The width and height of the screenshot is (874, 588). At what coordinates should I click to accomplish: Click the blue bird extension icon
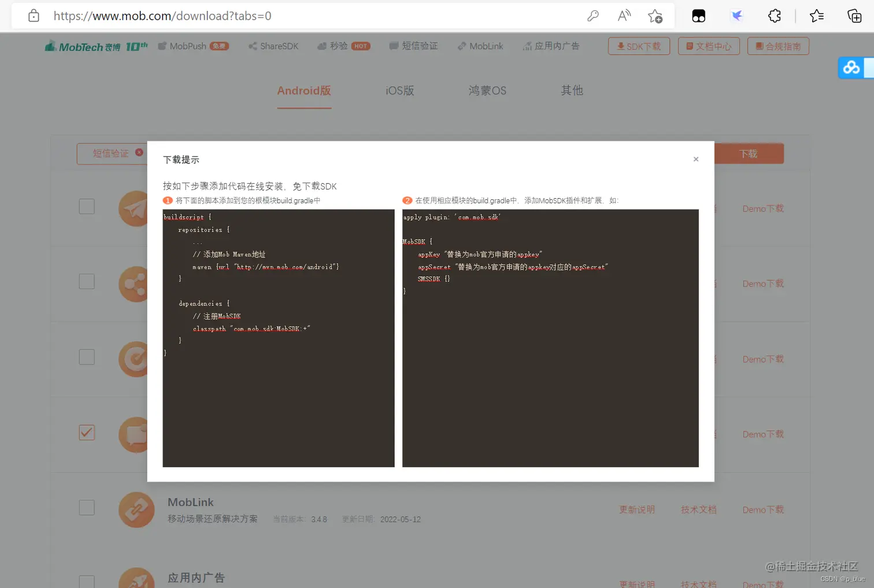click(737, 16)
